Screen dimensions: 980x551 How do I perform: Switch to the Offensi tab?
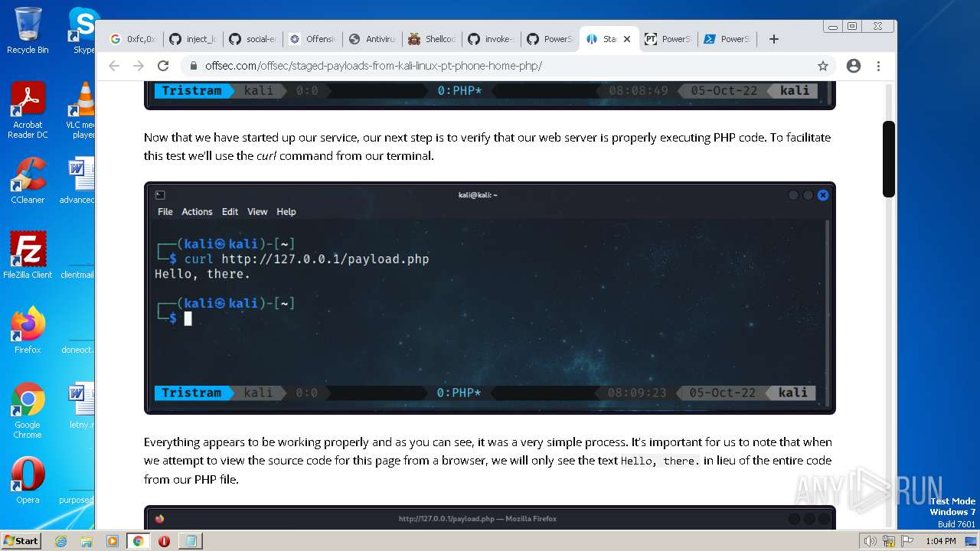(312, 39)
